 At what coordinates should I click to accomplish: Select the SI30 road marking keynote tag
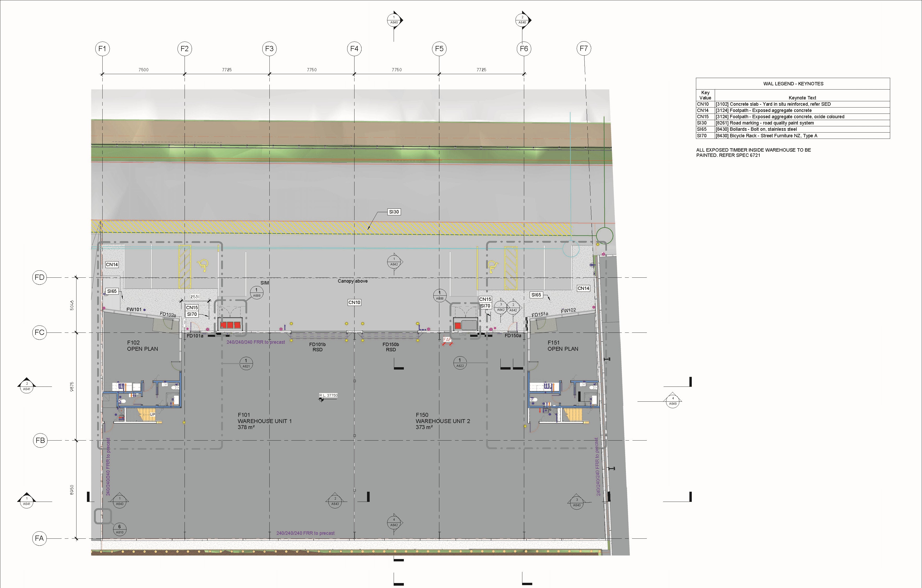click(x=394, y=212)
